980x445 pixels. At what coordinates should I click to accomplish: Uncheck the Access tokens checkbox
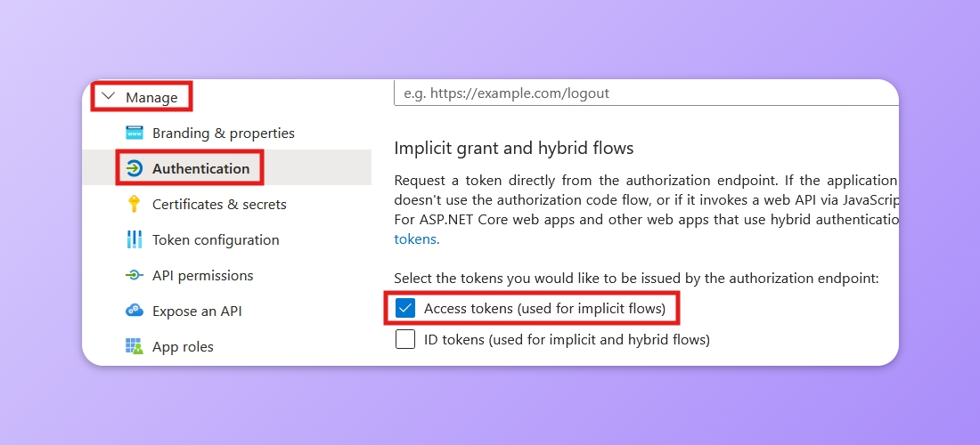tap(405, 308)
